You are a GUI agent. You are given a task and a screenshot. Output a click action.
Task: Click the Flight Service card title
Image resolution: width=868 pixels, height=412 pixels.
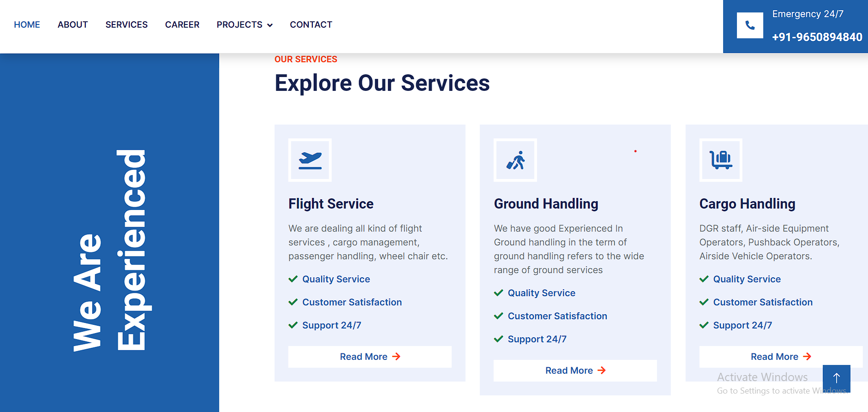pyautogui.click(x=331, y=204)
